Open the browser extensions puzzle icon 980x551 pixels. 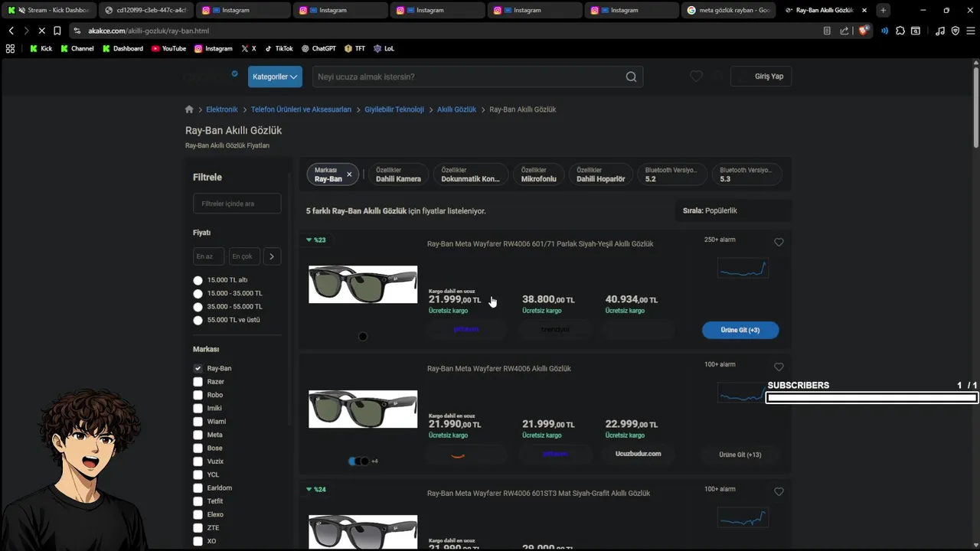click(900, 31)
